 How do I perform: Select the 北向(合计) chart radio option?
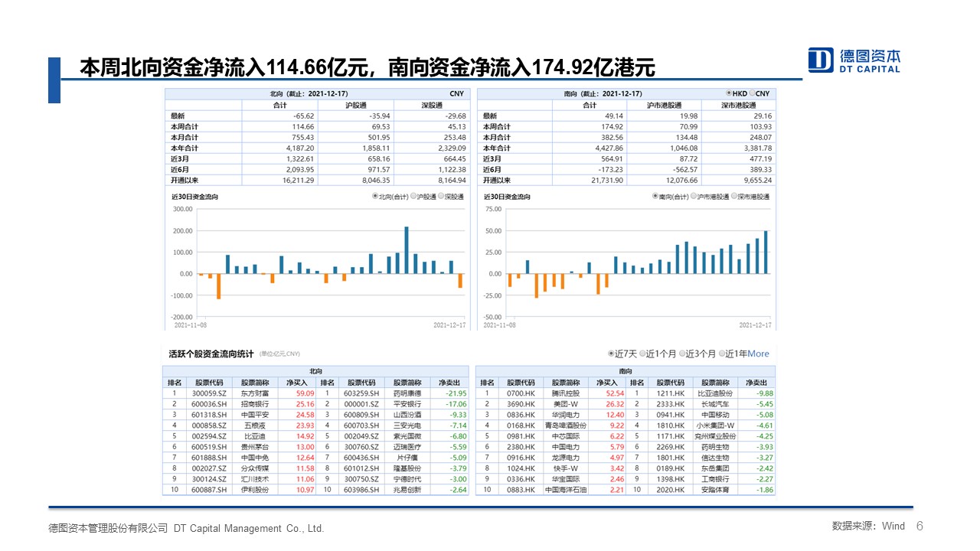coord(374,197)
